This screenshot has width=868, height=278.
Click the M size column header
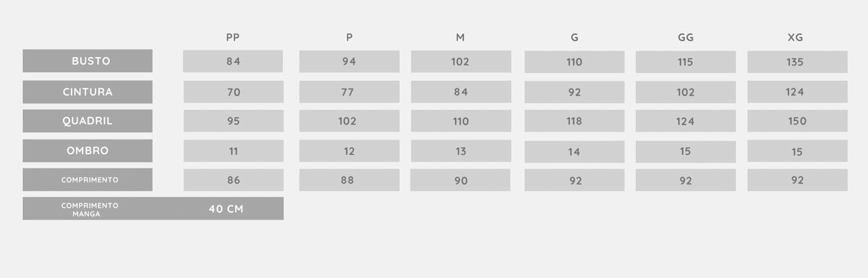pos(460,37)
